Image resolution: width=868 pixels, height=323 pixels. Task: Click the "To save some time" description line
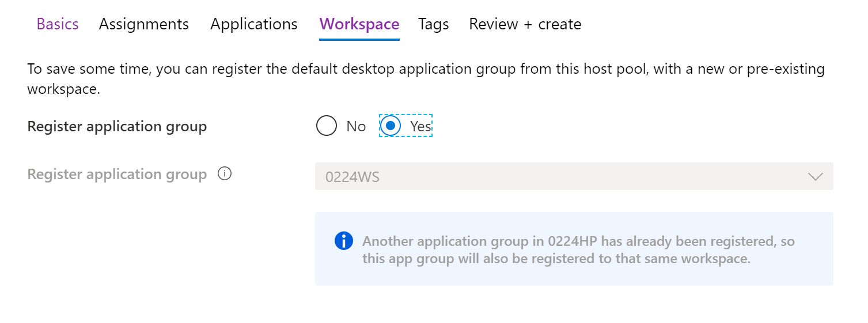[426, 70]
